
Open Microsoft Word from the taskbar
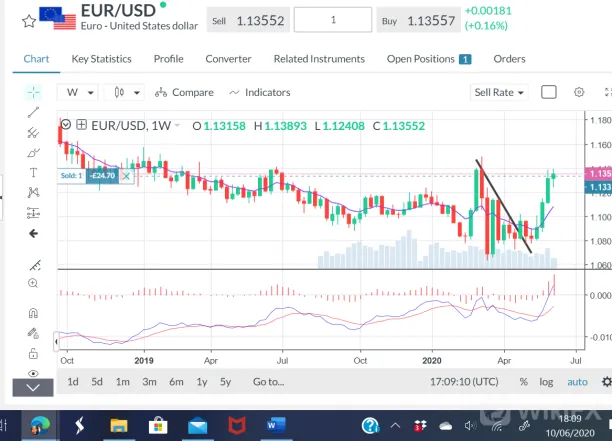(x=276, y=425)
